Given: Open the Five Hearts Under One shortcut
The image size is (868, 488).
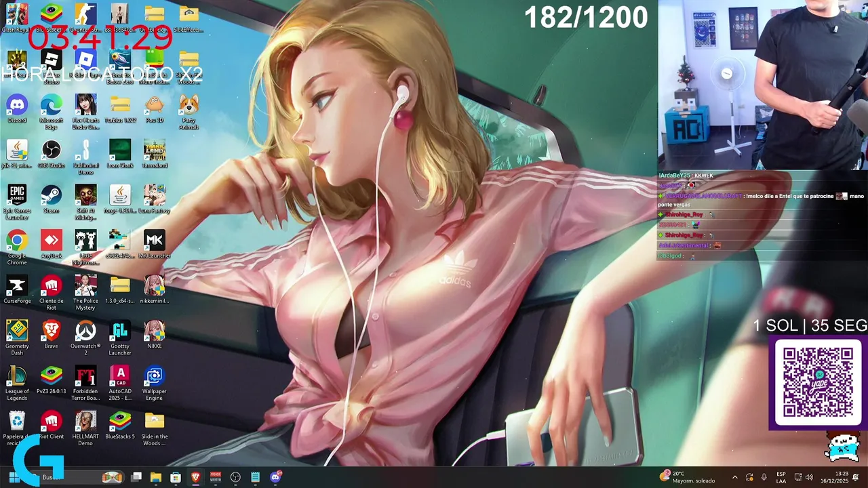Looking at the screenshot, I should pos(85,112).
